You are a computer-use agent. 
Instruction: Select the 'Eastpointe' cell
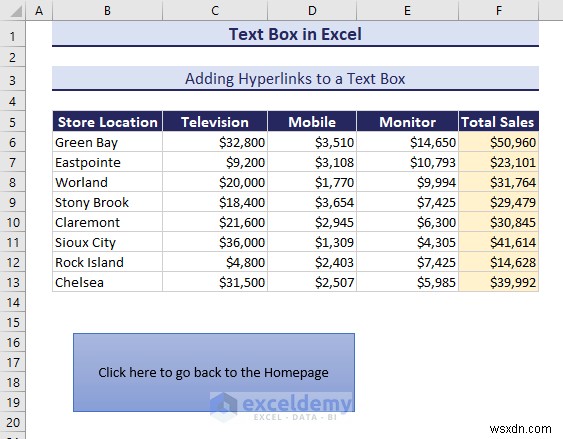[107, 162]
